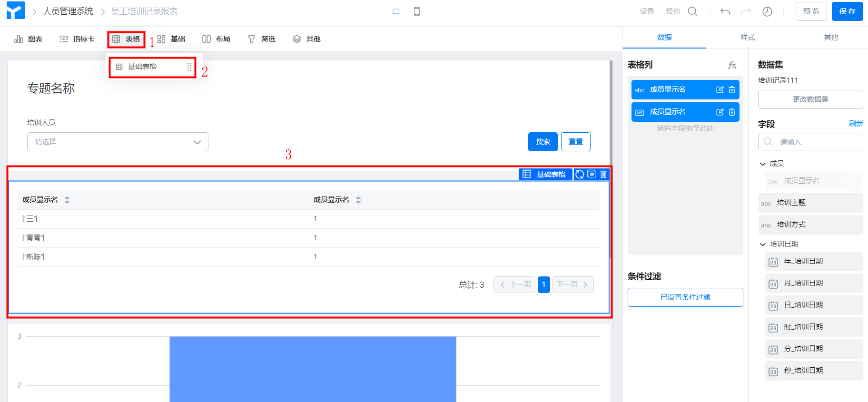Select the 日_培训日期 field
This screenshot has height=402, width=868.
(814, 305)
